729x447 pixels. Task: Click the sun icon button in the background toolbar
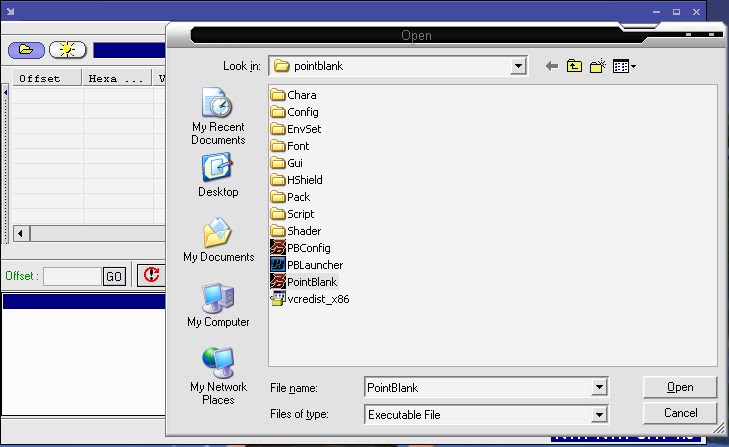[x=67, y=50]
